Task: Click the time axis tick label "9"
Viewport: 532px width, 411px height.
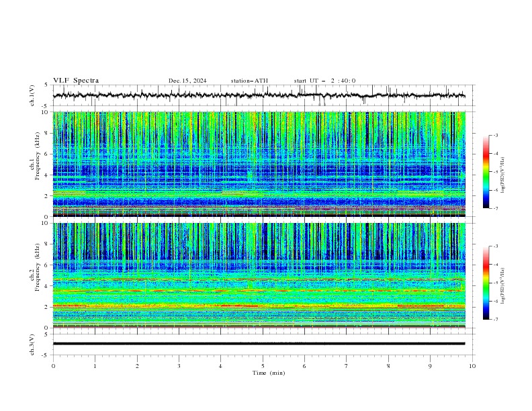Action: pos(430,366)
